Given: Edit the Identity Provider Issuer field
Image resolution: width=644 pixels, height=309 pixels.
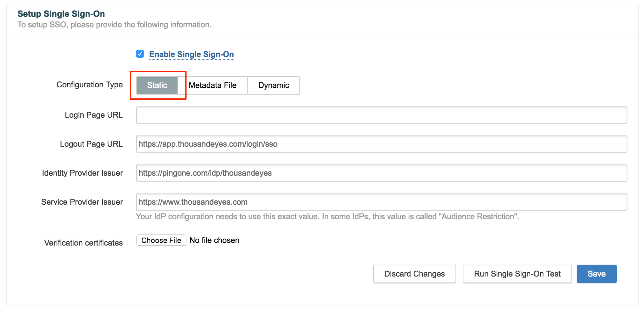Looking at the screenshot, I should (382, 173).
